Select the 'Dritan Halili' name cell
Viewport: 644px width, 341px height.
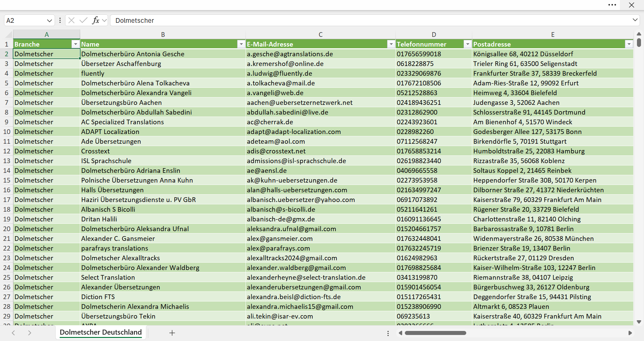point(163,219)
